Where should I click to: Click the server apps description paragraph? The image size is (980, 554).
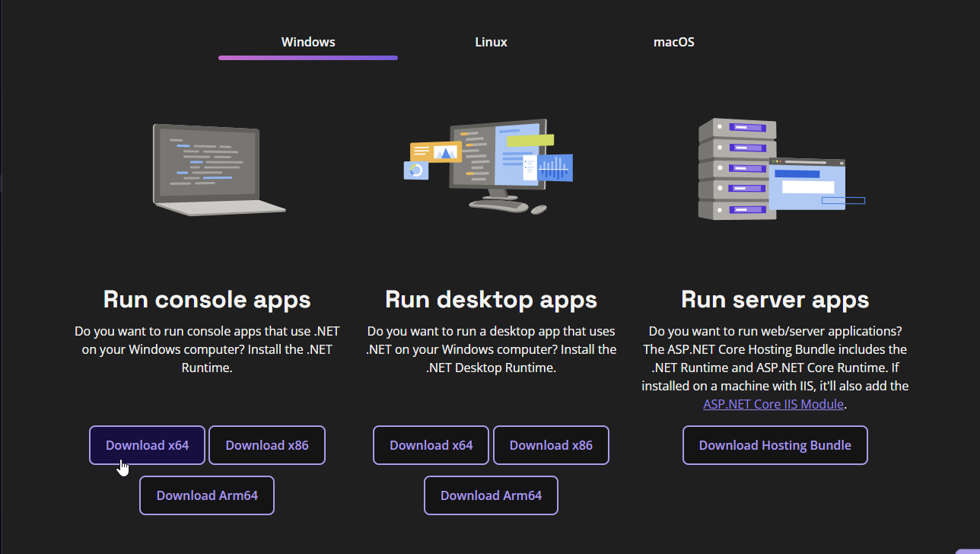point(775,368)
